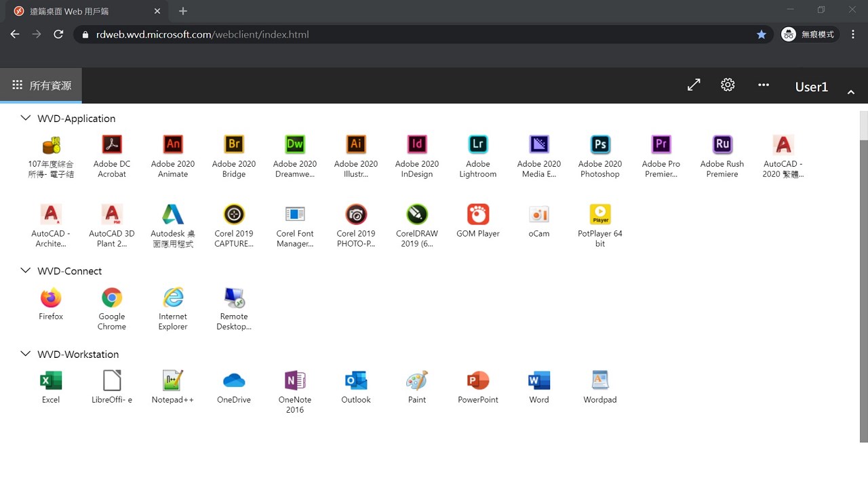Launch Google Chrome resource
This screenshot has height=488, width=868.
pyautogui.click(x=112, y=308)
